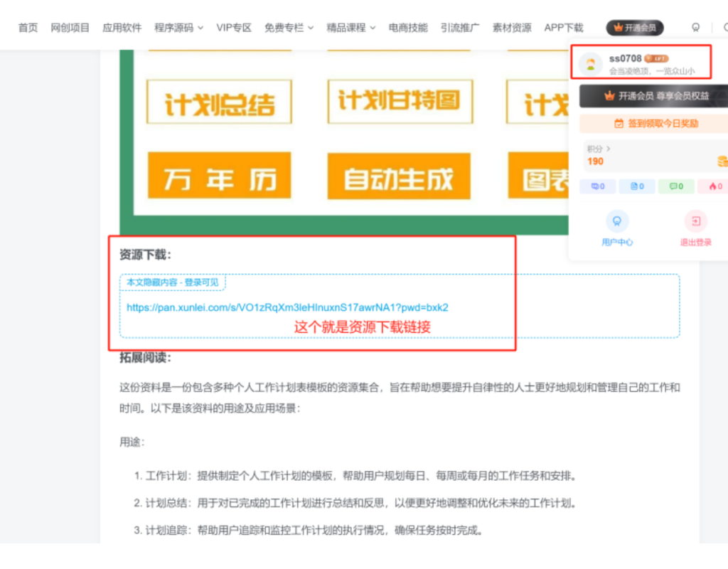This screenshot has width=728, height=569.
Task: Open the medal icon next to navbar
Action: click(x=696, y=27)
